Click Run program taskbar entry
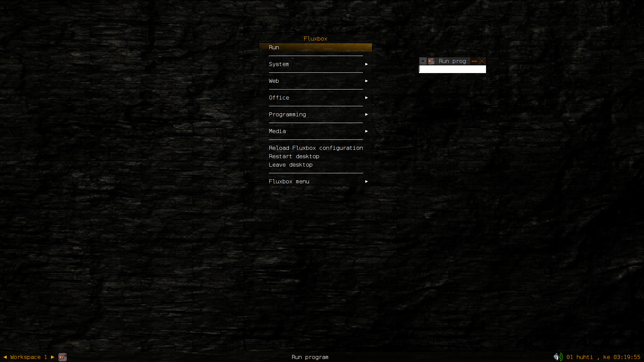Image resolution: width=644 pixels, height=362 pixels. pos(310,357)
